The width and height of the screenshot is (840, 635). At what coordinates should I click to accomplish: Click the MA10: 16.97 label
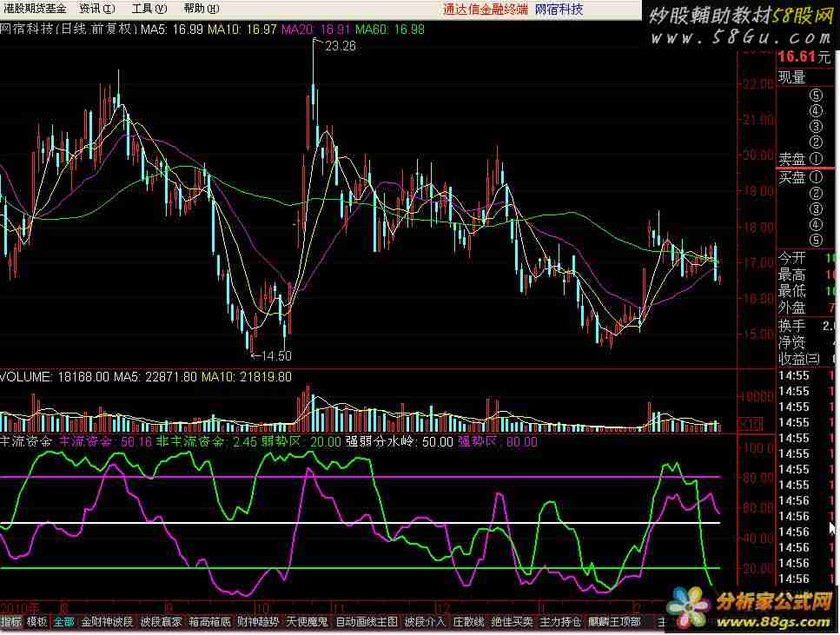[x=242, y=29]
